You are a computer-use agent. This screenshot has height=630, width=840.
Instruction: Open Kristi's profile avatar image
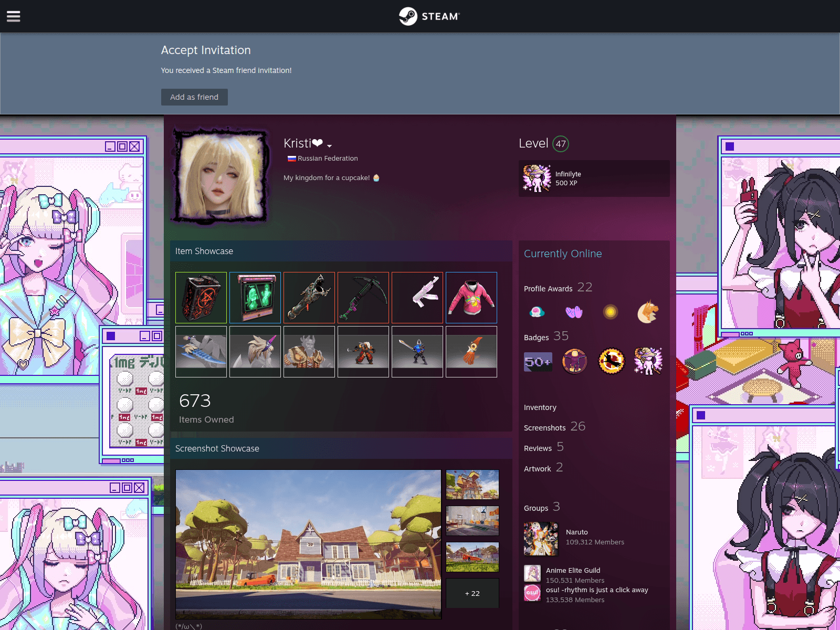coord(220,176)
